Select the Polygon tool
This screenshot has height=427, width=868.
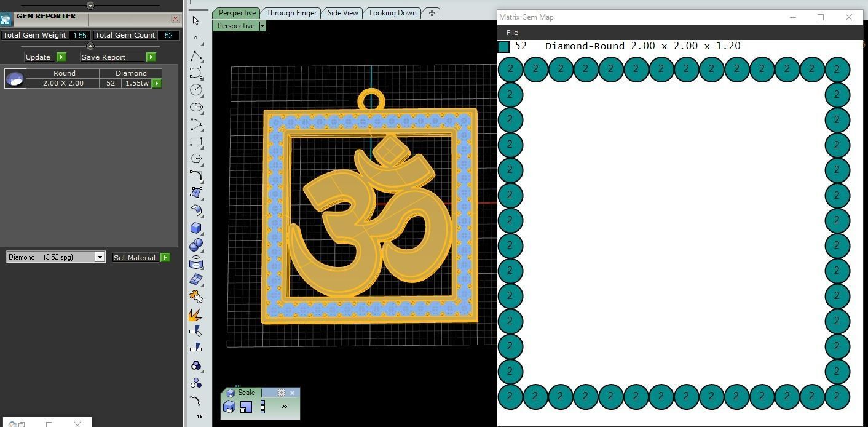(196, 159)
